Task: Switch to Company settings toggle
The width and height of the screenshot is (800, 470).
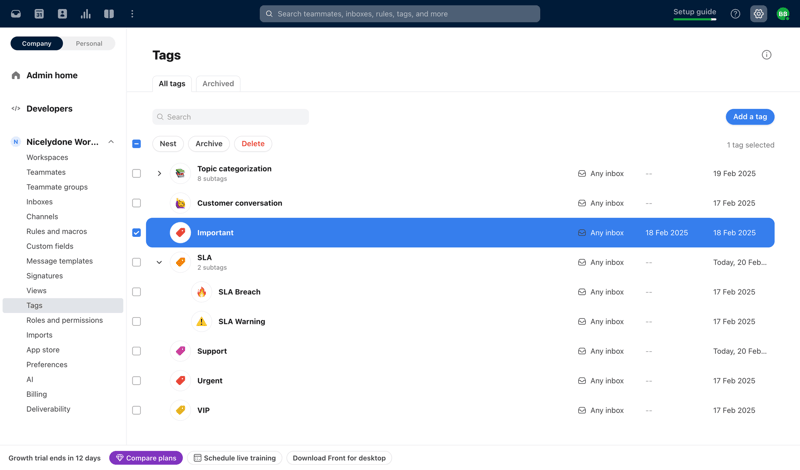Action: 37,43
